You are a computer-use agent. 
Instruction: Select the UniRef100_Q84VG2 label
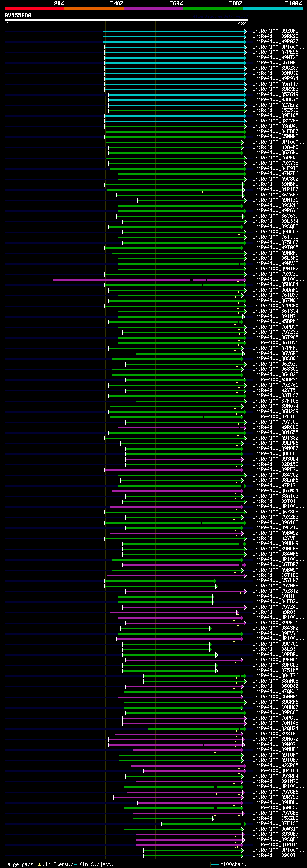(275, 475)
